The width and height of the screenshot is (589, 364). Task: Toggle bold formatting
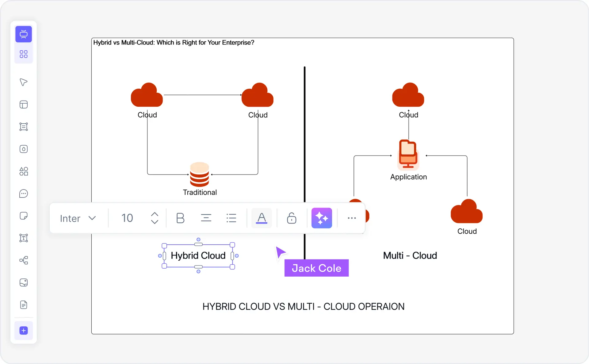180,218
